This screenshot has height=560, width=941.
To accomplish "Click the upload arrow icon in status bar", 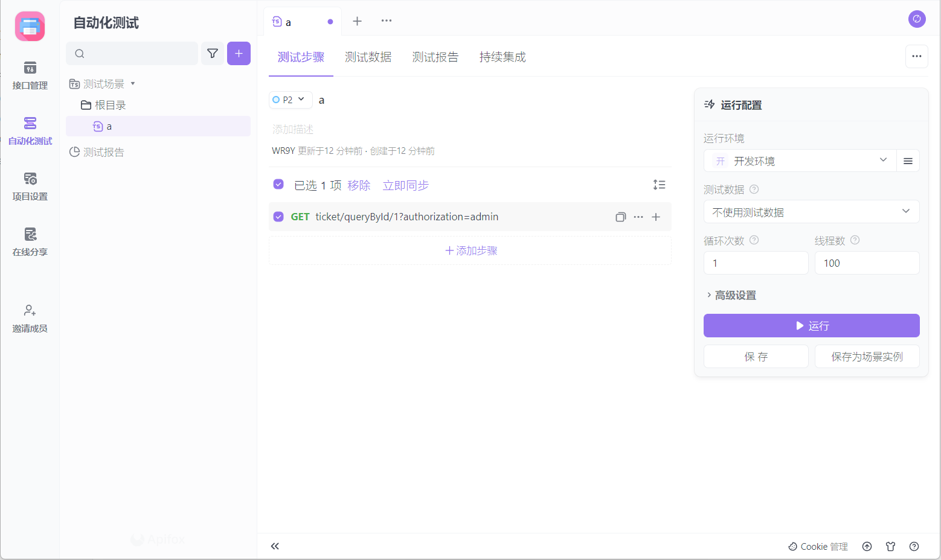I will click(867, 546).
